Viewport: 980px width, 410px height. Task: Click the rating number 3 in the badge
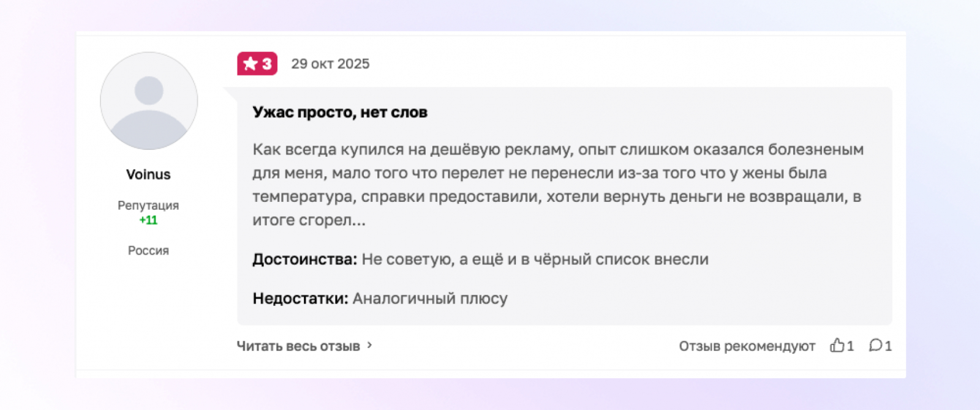tap(266, 64)
